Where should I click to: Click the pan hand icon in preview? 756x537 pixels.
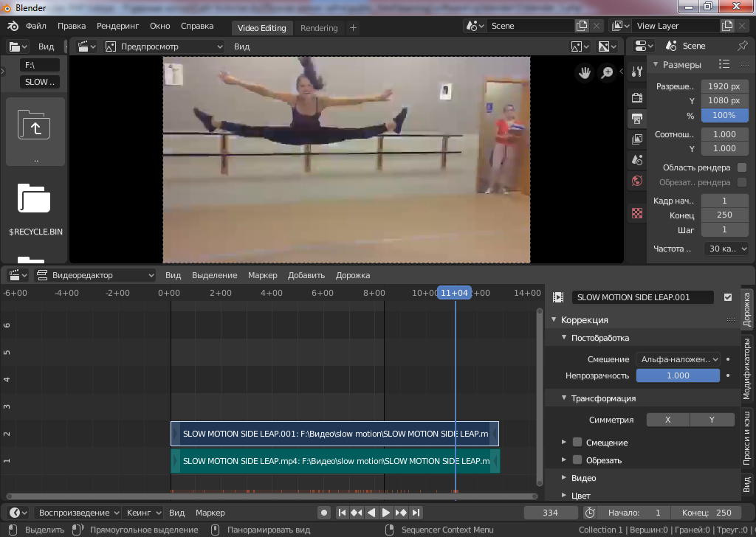pos(585,72)
